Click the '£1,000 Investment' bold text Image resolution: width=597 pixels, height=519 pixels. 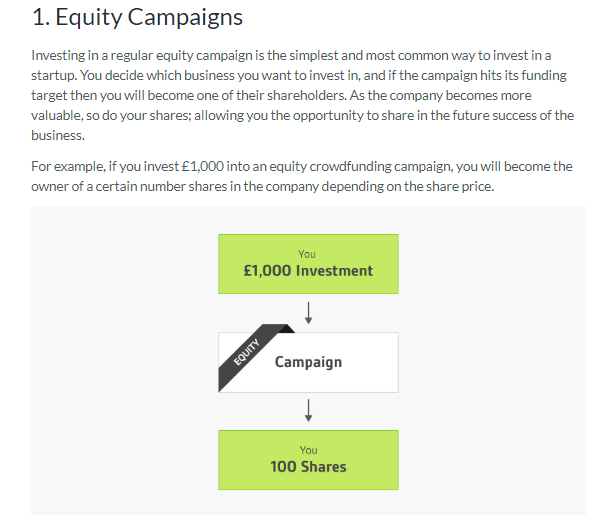pos(308,271)
